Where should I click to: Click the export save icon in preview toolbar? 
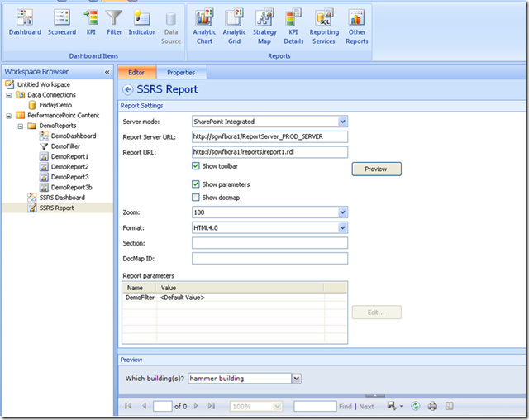click(391, 406)
